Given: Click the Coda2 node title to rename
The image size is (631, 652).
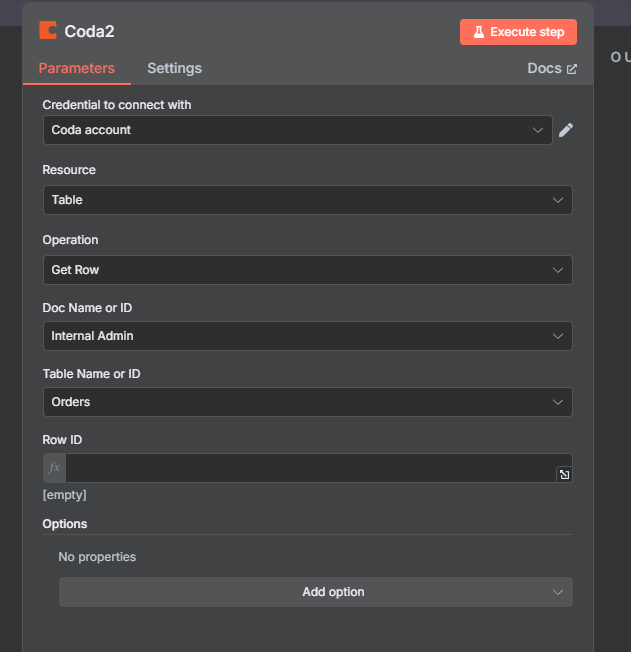Looking at the screenshot, I should pos(89,32).
